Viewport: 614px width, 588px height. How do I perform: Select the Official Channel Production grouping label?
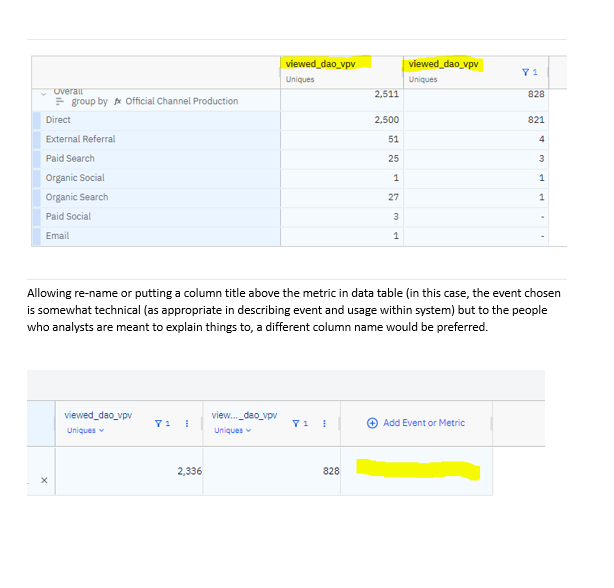click(x=182, y=101)
